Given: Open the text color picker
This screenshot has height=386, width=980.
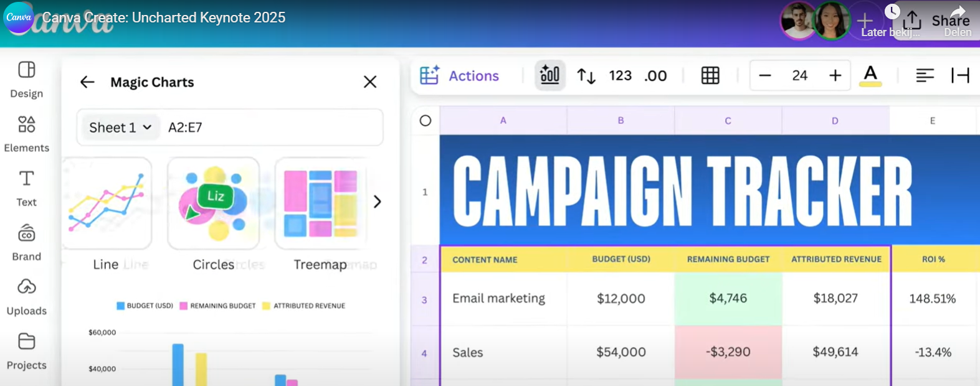Looking at the screenshot, I should coord(870,76).
